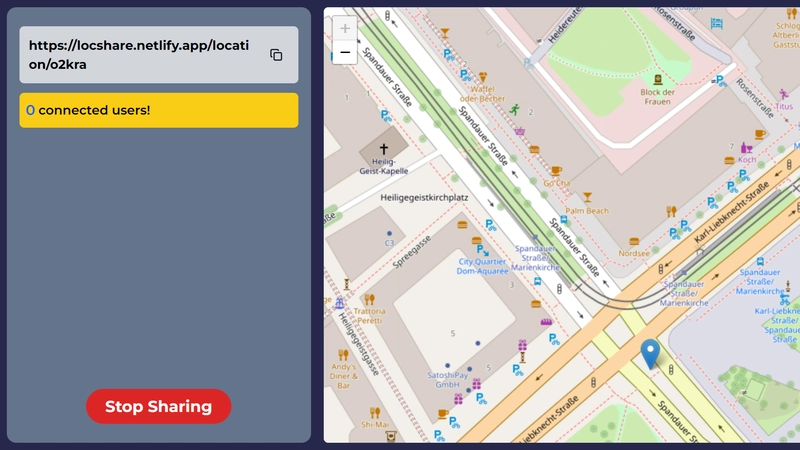Click the cocktail glass icon near Spandauer Straße top
Screen dimensions: 800x450
(x=445, y=33)
